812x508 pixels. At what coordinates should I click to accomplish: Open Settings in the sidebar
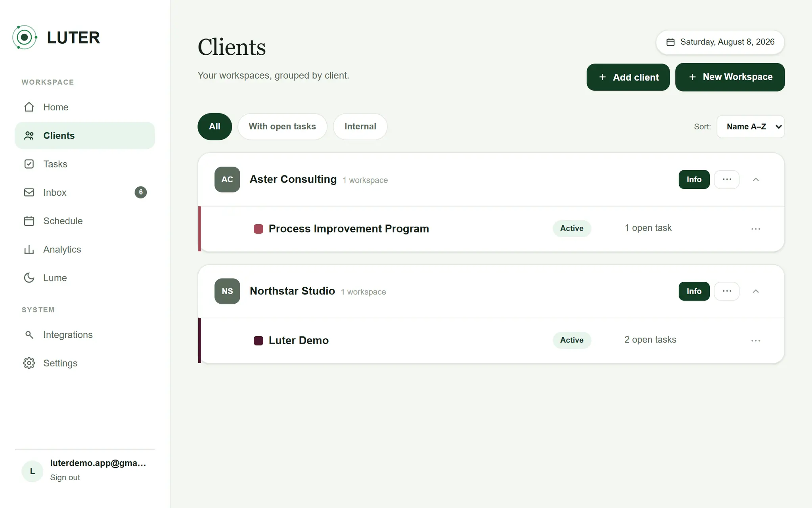tap(85, 363)
